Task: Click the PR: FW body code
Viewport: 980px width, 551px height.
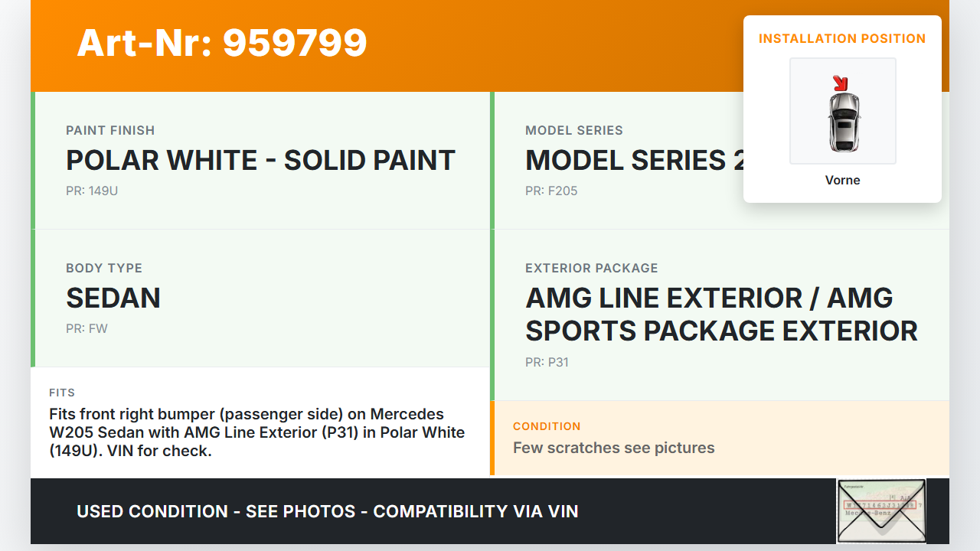Action: coord(87,328)
